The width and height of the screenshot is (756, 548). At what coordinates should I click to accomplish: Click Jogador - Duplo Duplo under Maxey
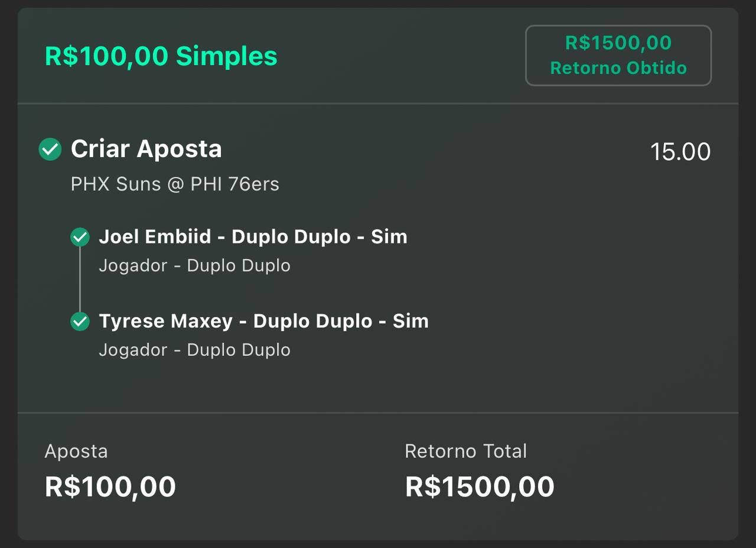(195, 350)
